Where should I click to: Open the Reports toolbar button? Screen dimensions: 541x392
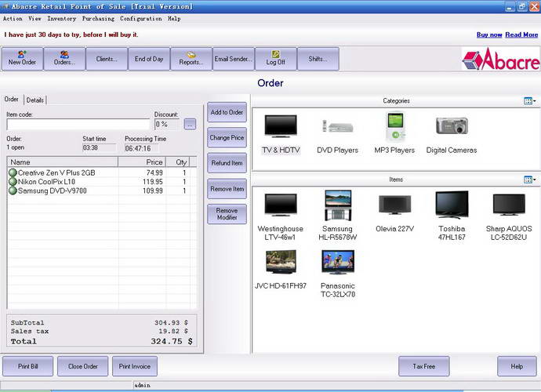191,59
